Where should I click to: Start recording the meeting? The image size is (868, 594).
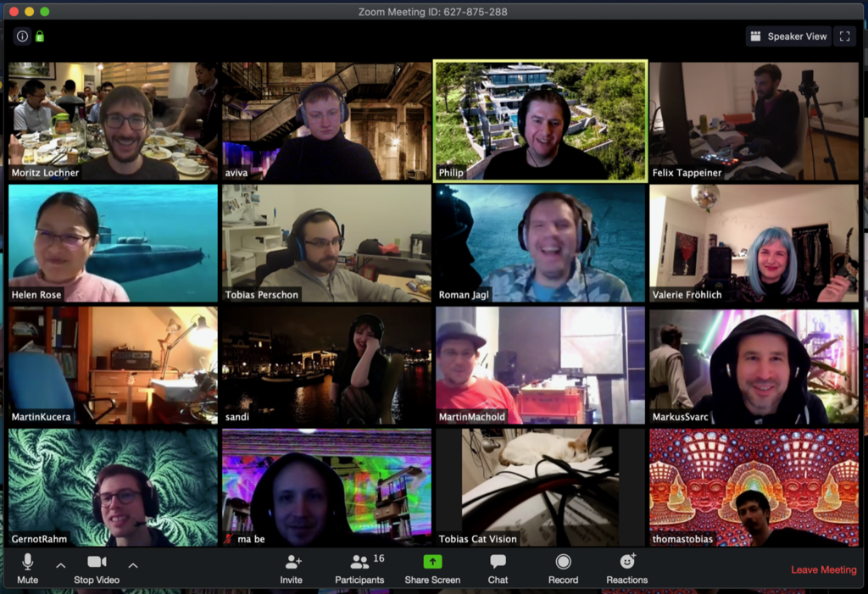point(563,569)
